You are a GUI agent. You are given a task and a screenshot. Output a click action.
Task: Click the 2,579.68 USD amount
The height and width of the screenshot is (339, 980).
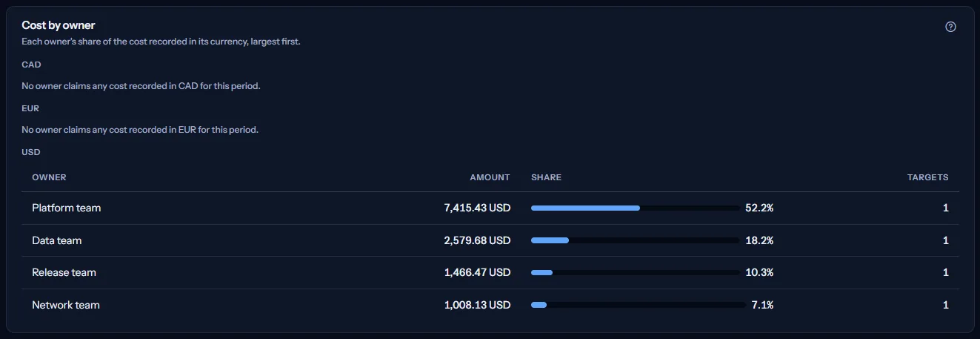click(477, 240)
